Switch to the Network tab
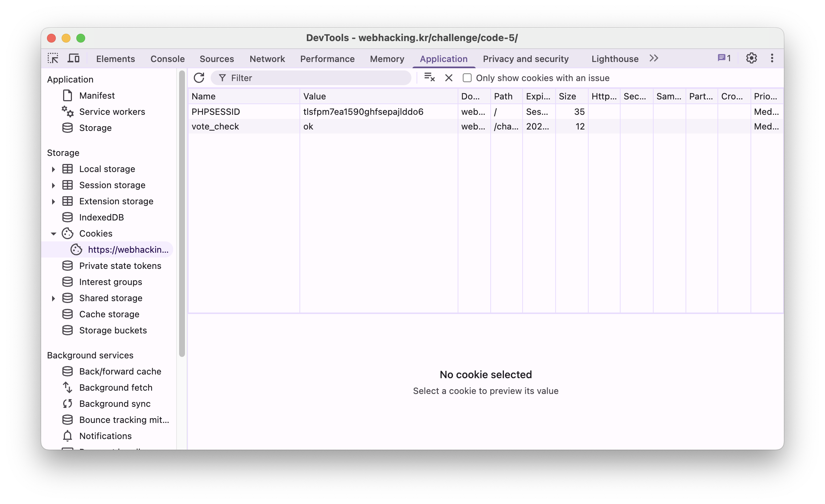This screenshot has width=825, height=504. tap(267, 59)
